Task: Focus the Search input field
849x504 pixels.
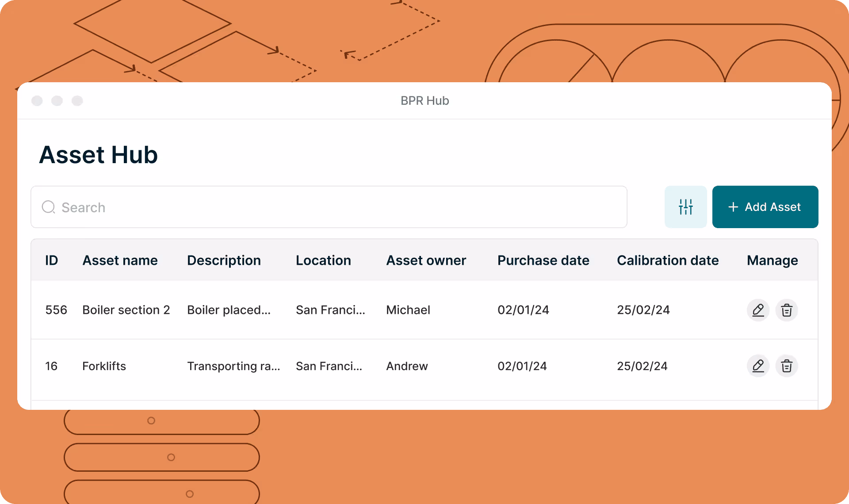Action: tap(336, 207)
